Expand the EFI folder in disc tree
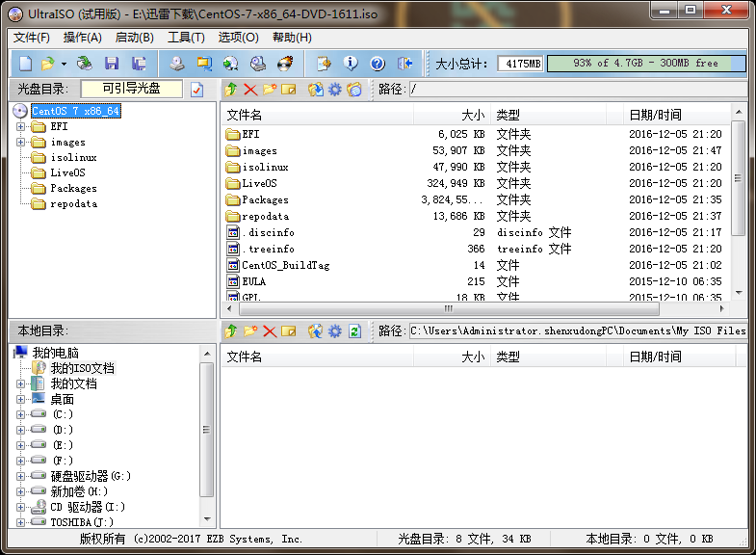 pyautogui.click(x=21, y=127)
